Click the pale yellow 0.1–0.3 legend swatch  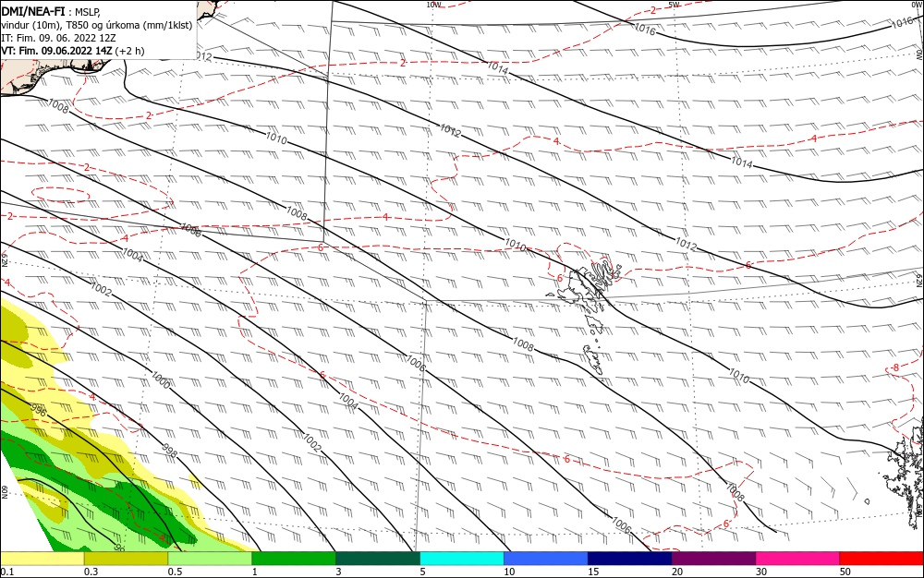tap(43, 559)
